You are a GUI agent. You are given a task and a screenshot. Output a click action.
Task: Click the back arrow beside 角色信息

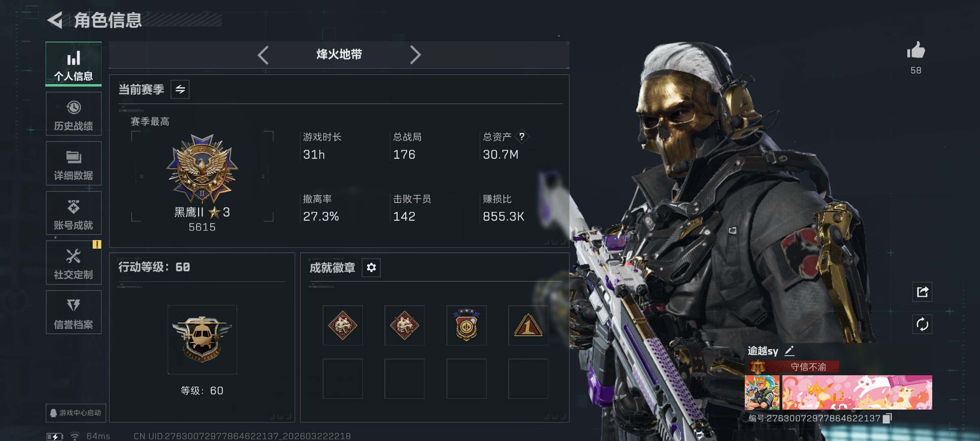coord(55,20)
